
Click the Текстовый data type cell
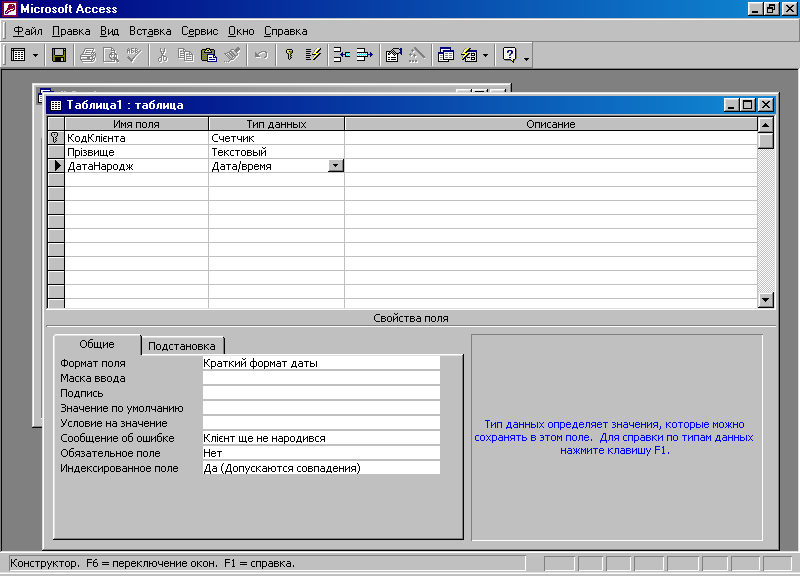tap(276, 152)
